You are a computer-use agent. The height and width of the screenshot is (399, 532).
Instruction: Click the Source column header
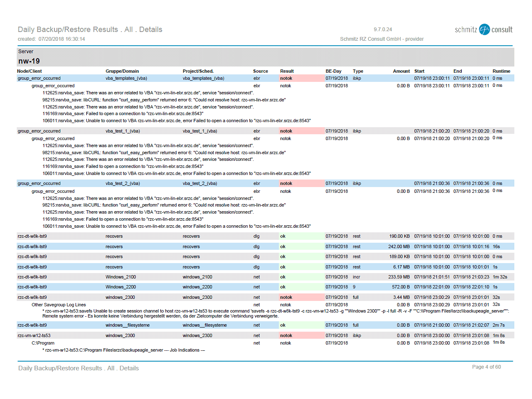[261, 71]
